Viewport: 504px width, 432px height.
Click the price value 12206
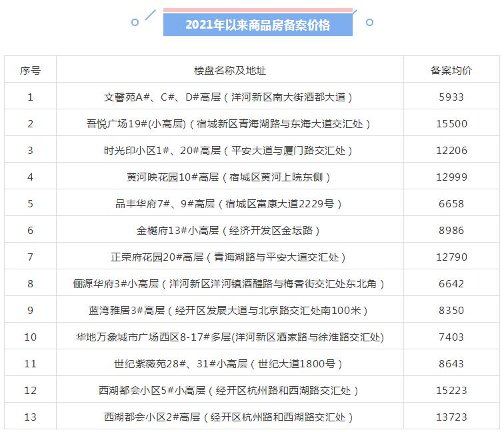coord(451,151)
